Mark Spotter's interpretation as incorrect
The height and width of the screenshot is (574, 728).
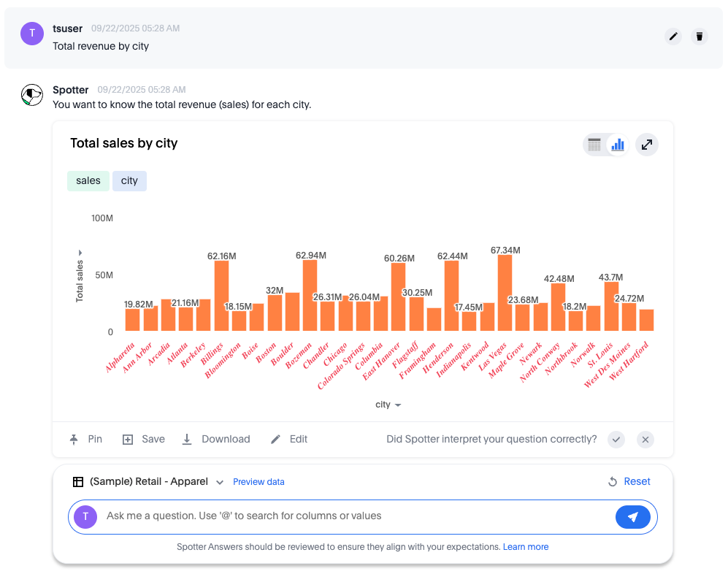(x=645, y=440)
